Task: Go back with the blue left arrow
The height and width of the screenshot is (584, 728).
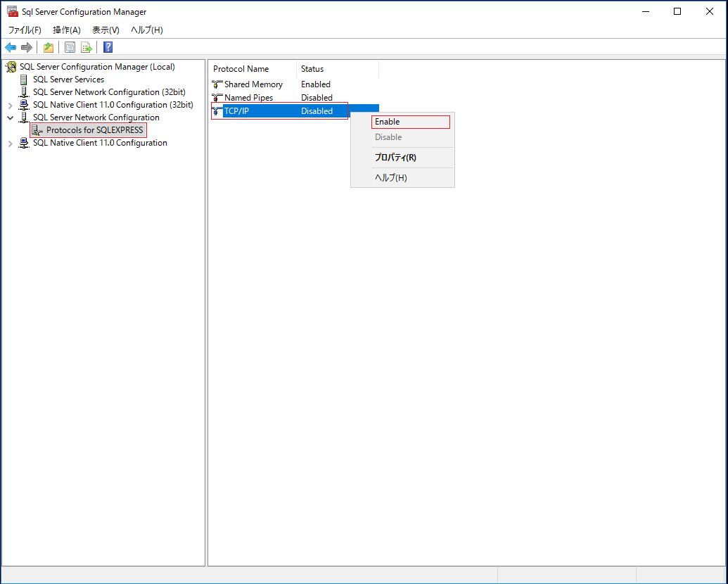Action: click(x=11, y=47)
